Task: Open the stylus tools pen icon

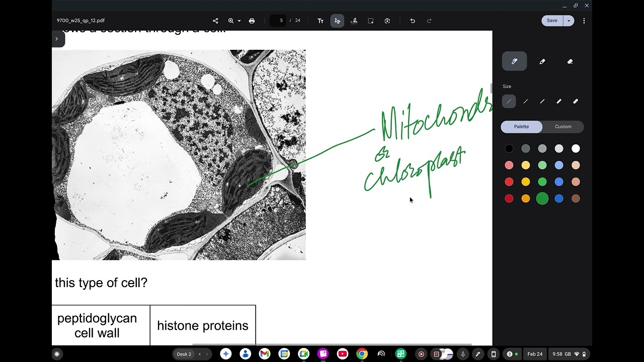Action: point(478,354)
